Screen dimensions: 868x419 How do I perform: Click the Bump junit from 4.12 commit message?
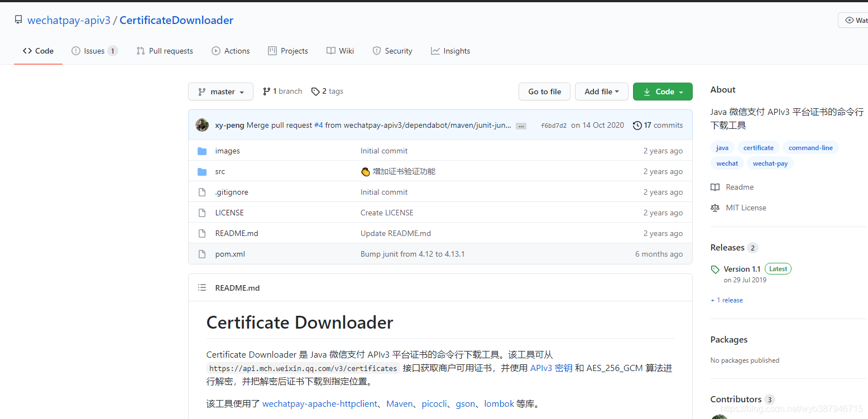click(x=413, y=254)
